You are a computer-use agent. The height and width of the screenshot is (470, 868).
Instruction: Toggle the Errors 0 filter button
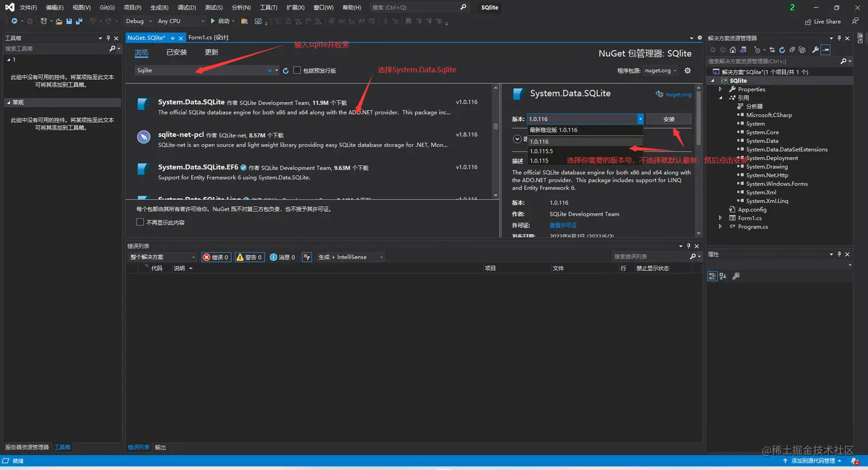tap(216, 257)
